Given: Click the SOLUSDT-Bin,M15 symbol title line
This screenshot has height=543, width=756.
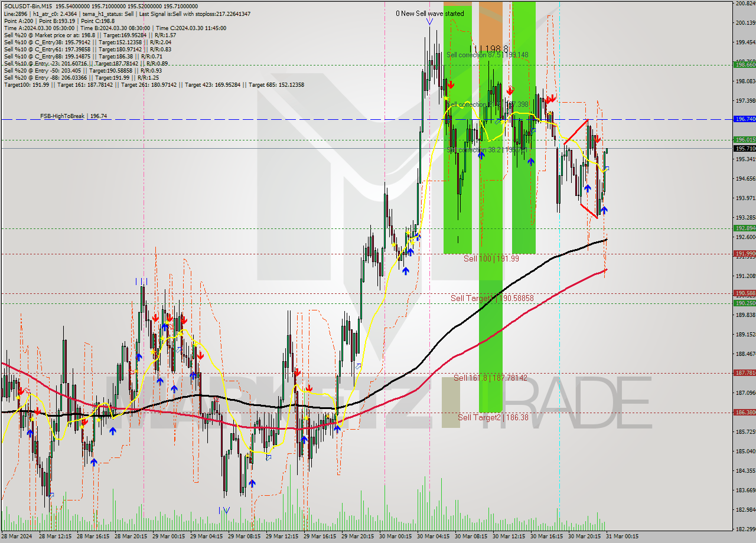Looking at the screenshot, I should (x=101, y=6).
